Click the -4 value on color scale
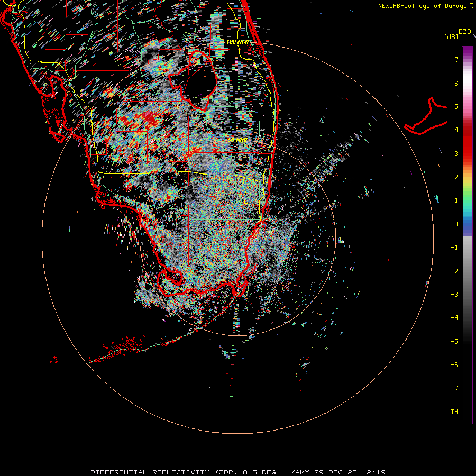Viewport: 476px width, 476px height. coord(454,318)
